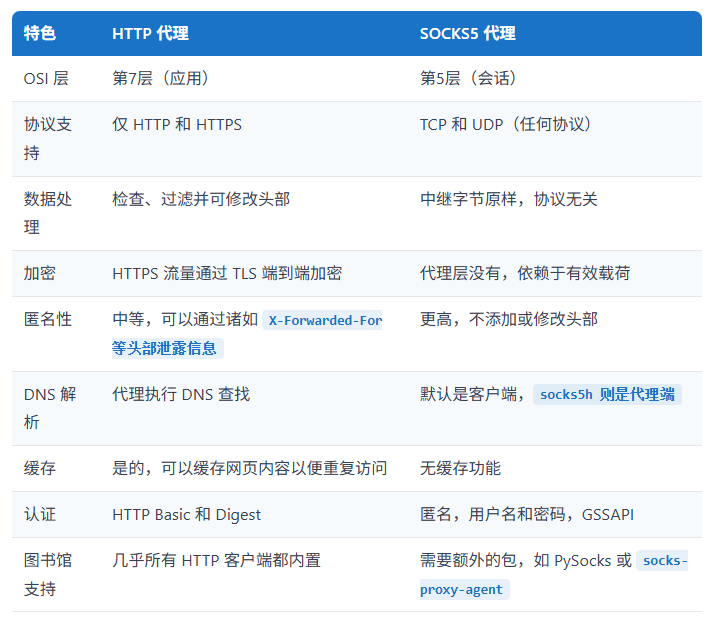Click the cell 检查、过滤并可修改头部
Image resolution: width=724 pixels, height=621 pixels.
(x=201, y=199)
